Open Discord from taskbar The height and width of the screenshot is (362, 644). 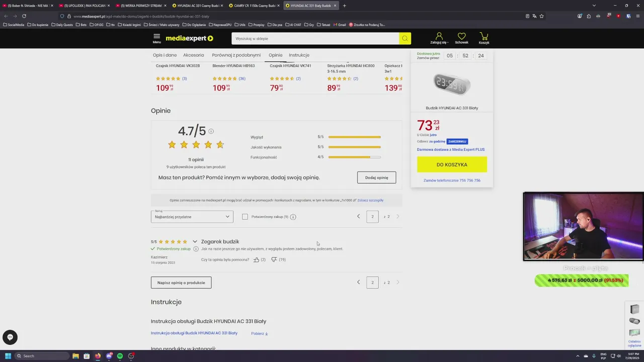pos(109,356)
